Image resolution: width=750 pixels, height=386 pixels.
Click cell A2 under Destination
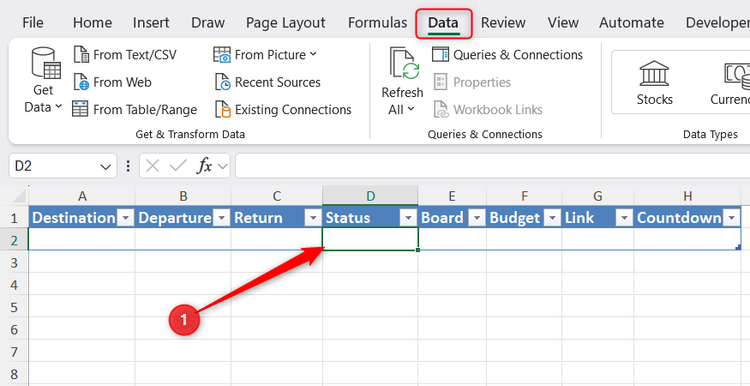(x=82, y=239)
